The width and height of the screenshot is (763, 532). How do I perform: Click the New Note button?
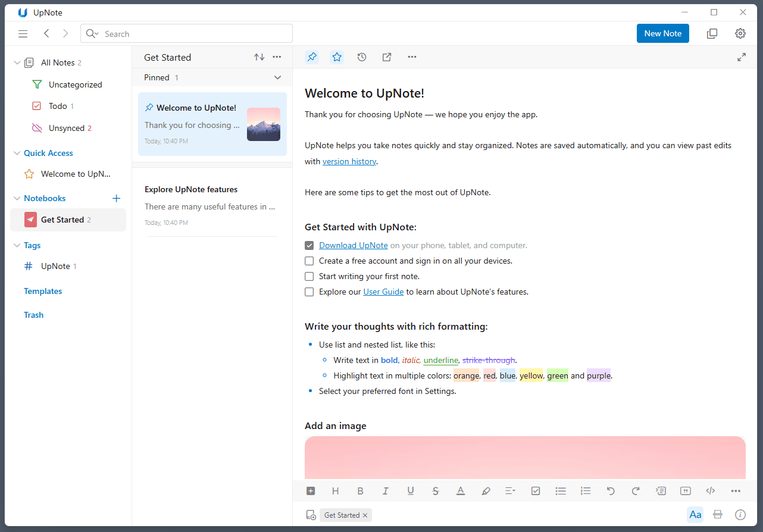coord(662,33)
